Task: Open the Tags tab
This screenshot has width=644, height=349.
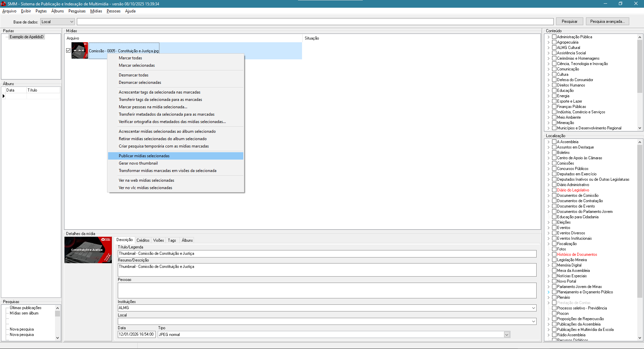Action: pyautogui.click(x=172, y=240)
